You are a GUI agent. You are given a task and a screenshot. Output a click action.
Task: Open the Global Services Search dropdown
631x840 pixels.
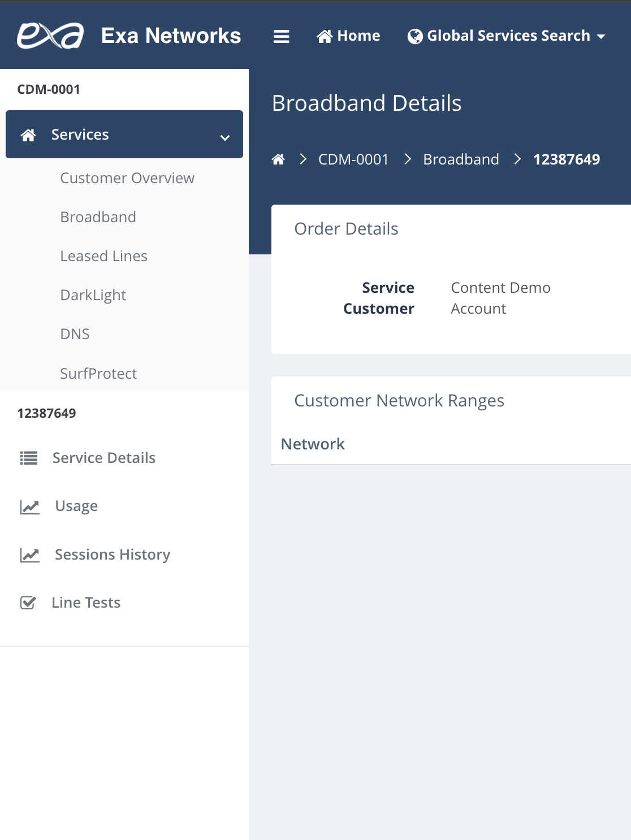coord(507,36)
